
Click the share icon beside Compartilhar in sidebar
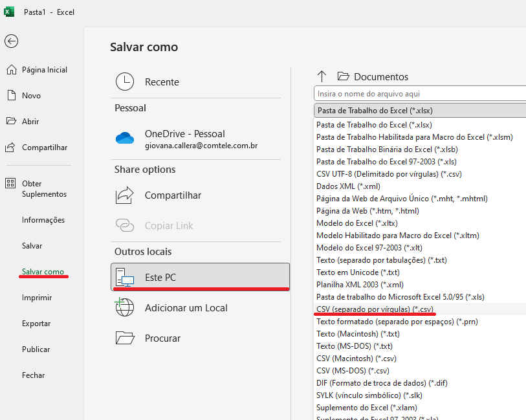[10, 148]
